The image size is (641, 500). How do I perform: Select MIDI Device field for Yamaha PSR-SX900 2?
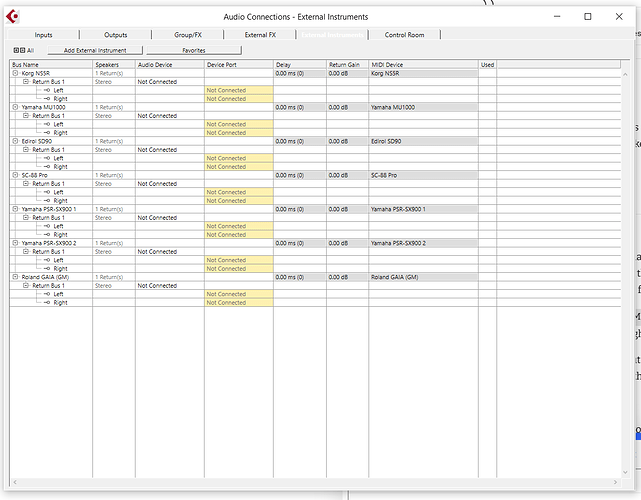[x=424, y=243]
